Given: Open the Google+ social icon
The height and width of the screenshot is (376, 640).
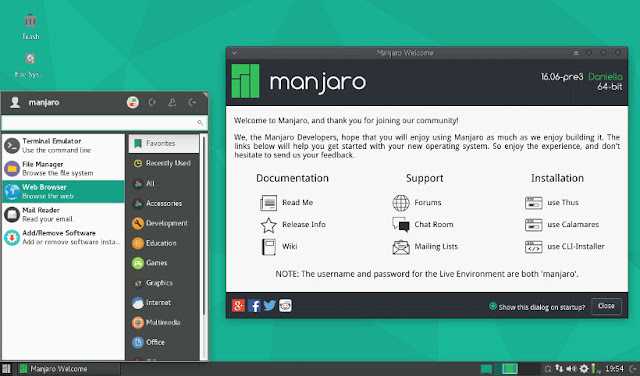Looking at the screenshot, I should [238, 305].
